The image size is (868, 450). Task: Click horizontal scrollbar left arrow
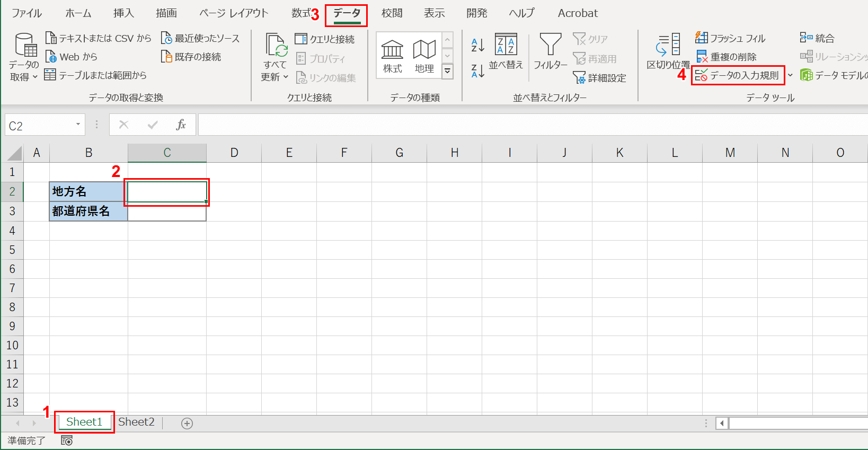(x=721, y=423)
